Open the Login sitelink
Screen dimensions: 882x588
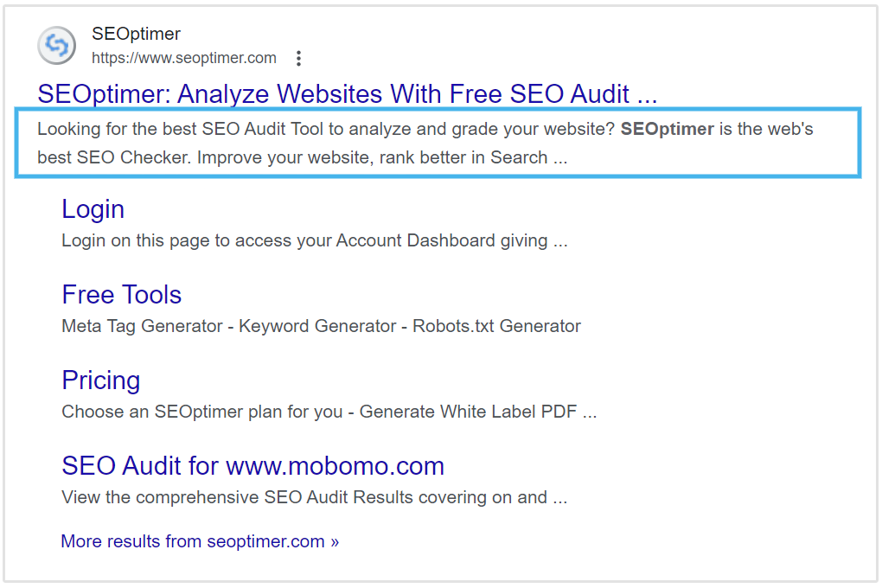point(93,208)
